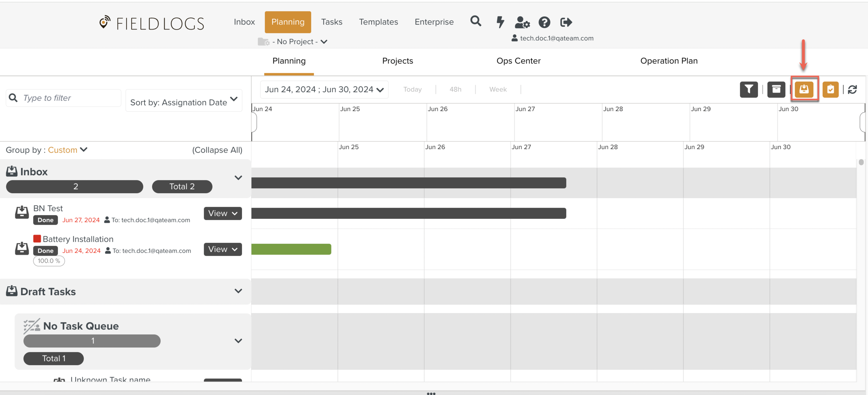
Task: Click the refresh arrows icon
Action: [852, 89]
